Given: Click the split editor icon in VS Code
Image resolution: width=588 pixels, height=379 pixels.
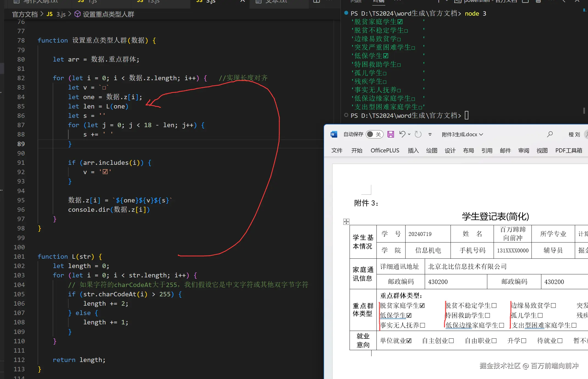Looking at the screenshot, I should pyautogui.click(x=316, y=1).
